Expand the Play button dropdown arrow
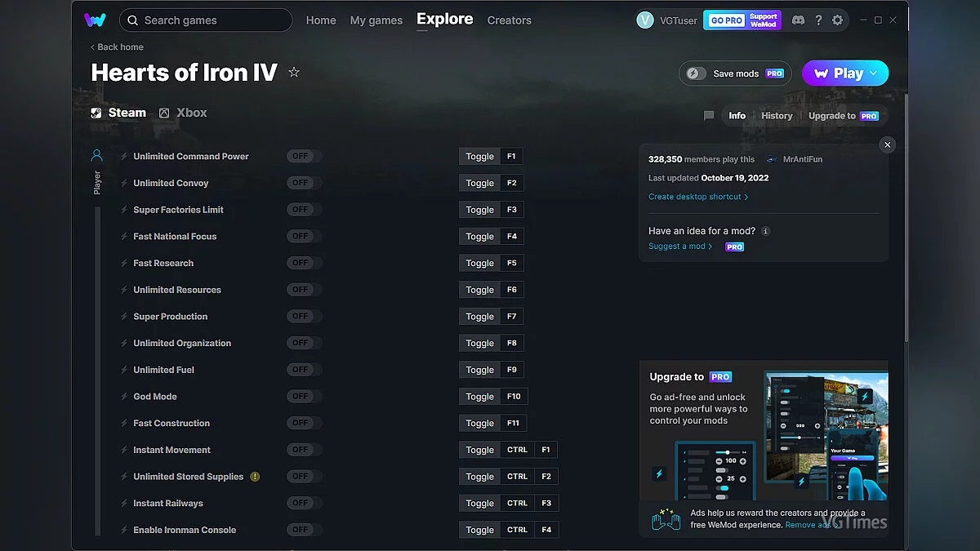This screenshot has height=551, width=980. 874,73
